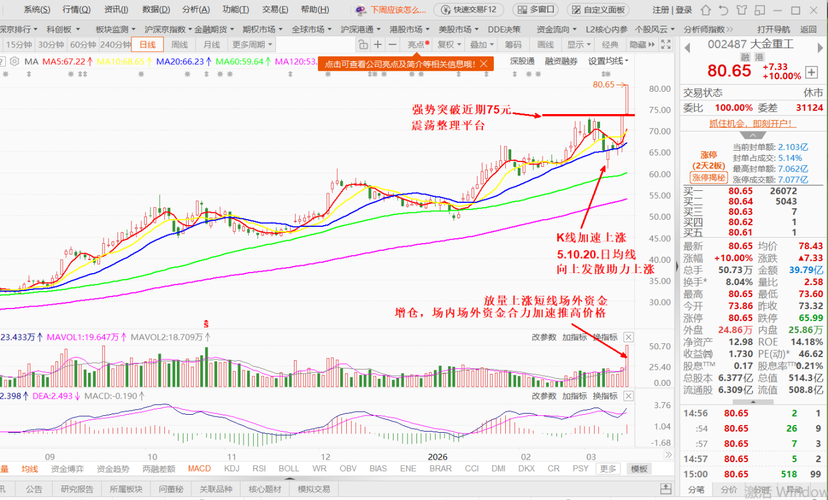The image size is (828, 500).
Task: Click 涨停揭秘 button
Action: point(709,177)
